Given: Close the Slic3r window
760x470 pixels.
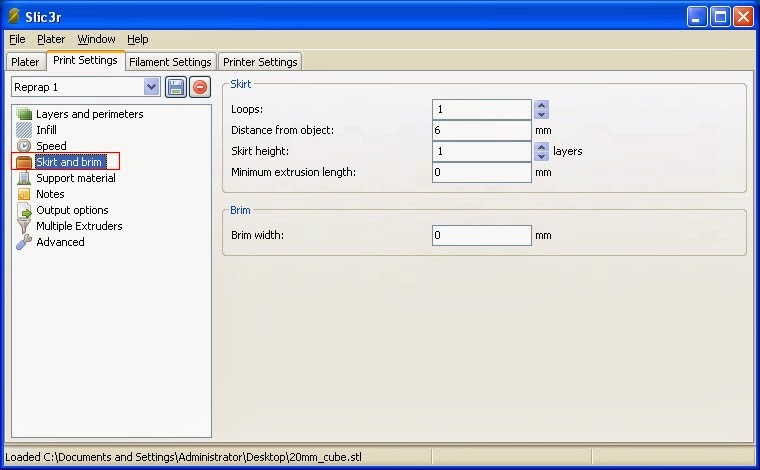Looking at the screenshot, I should click(x=743, y=17).
